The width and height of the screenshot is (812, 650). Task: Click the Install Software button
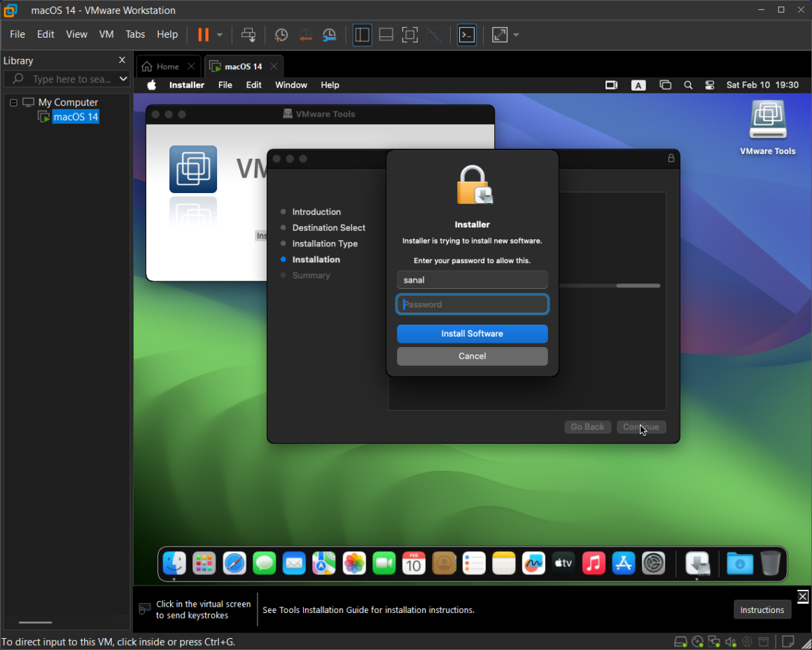(472, 334)
